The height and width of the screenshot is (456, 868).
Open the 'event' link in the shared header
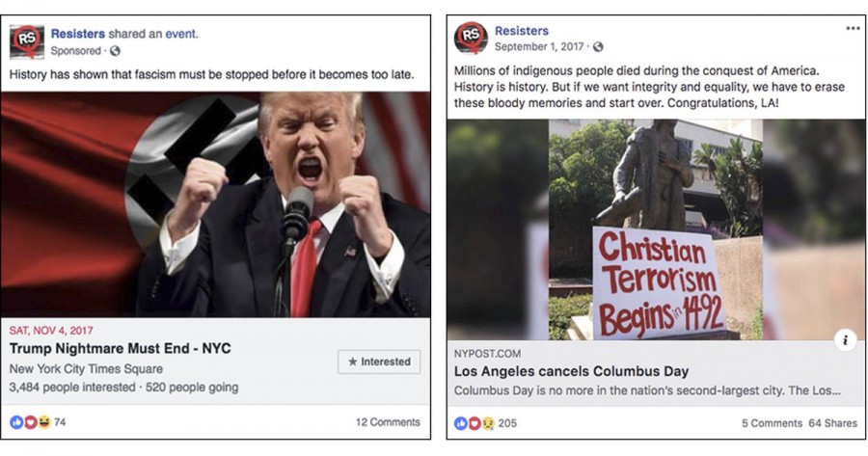coord(180,34)
